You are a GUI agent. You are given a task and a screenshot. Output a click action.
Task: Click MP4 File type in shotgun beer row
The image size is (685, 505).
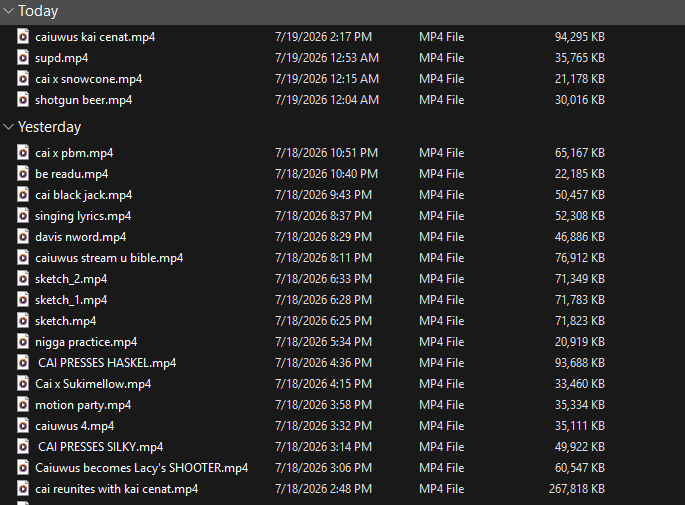coord(442,100)
